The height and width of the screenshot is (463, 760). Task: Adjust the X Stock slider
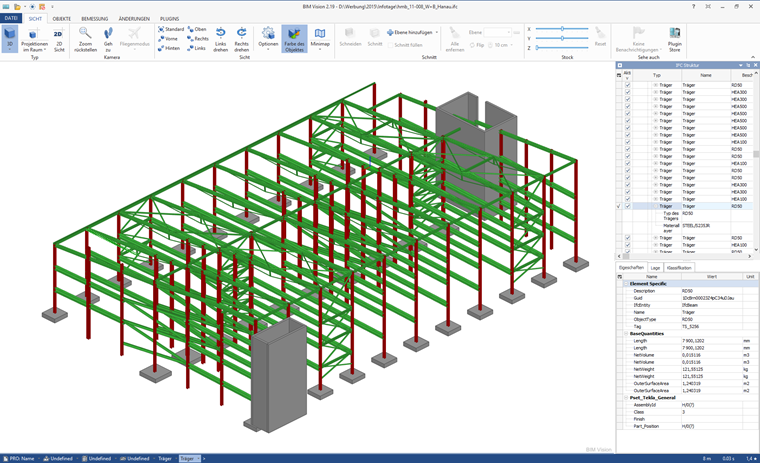562,29
